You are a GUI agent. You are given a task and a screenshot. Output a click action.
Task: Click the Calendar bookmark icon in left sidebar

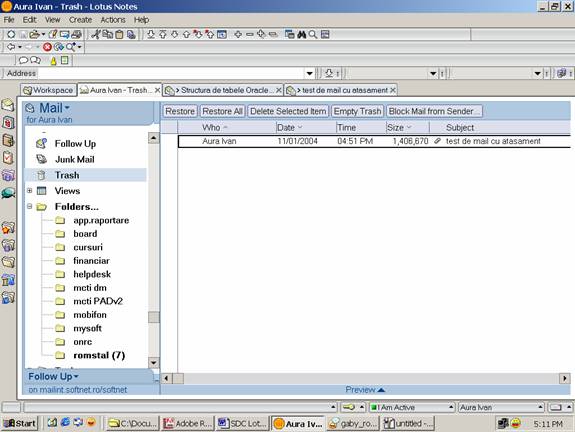[8, 122]
